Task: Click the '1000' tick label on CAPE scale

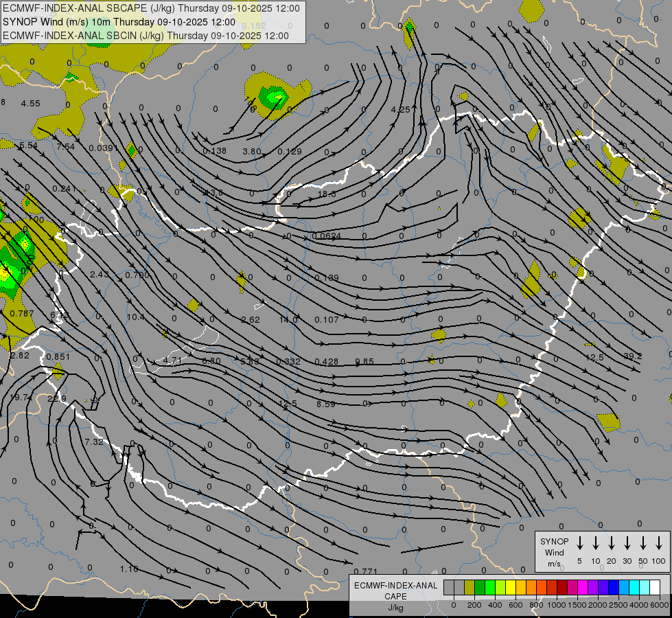Action: [557, 605]
